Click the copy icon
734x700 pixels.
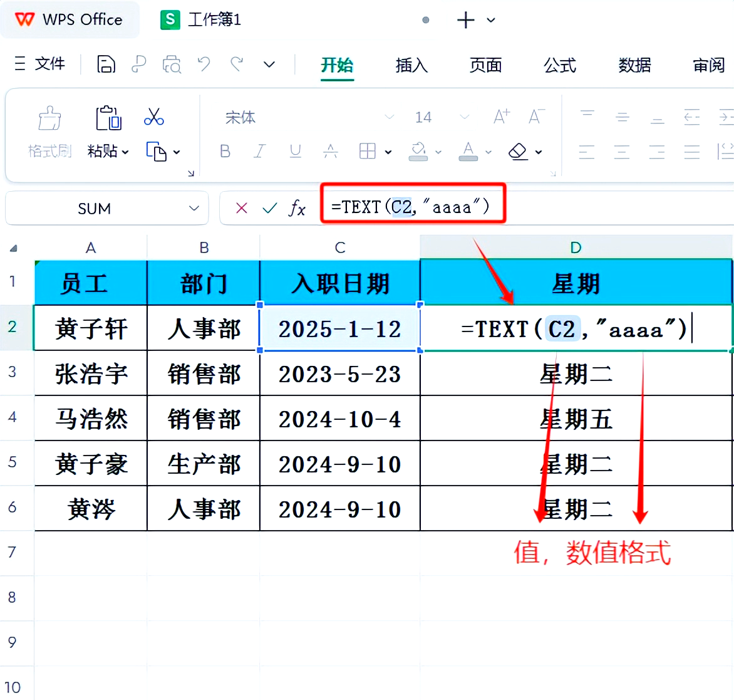click(157, 151)
